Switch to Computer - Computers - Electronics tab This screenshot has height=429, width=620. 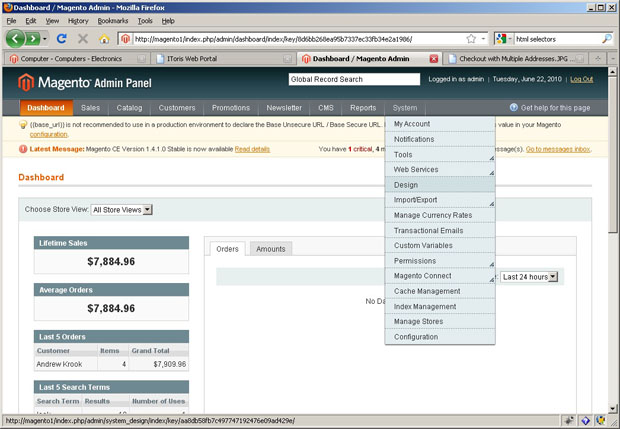point(78,59)
